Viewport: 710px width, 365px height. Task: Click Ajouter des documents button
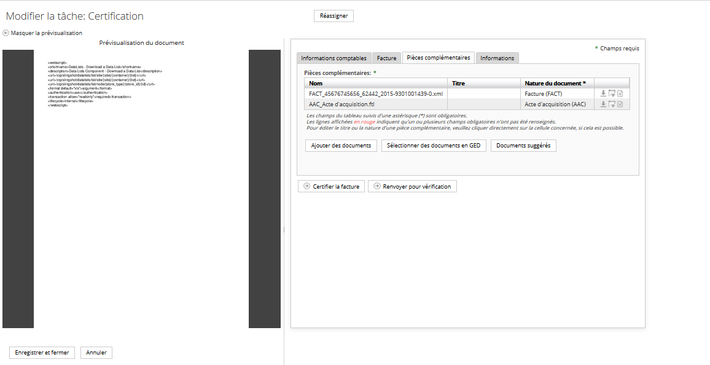(x=341, y=146)
